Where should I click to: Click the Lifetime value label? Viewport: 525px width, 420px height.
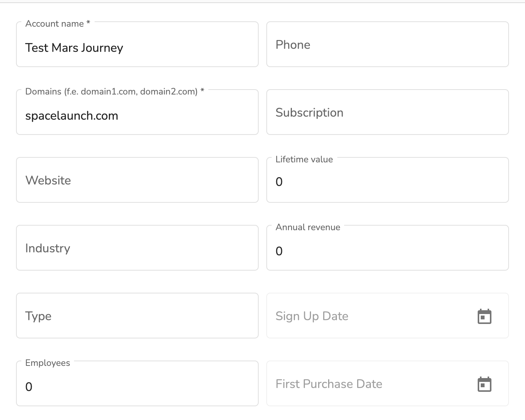coord(304,159)
